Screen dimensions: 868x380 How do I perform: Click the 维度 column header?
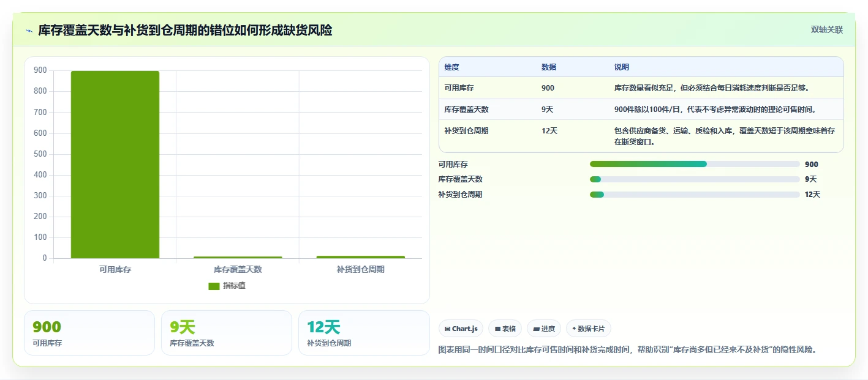[451, 67]
